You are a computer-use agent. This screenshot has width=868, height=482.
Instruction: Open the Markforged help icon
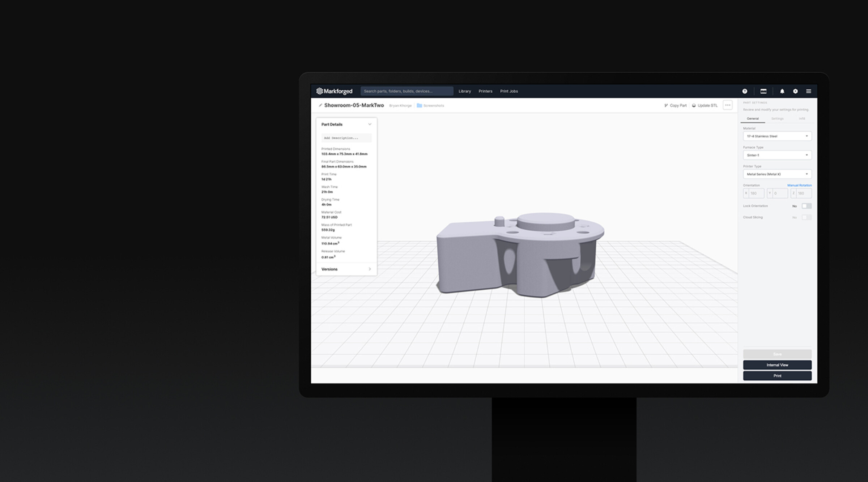[745, 91]
